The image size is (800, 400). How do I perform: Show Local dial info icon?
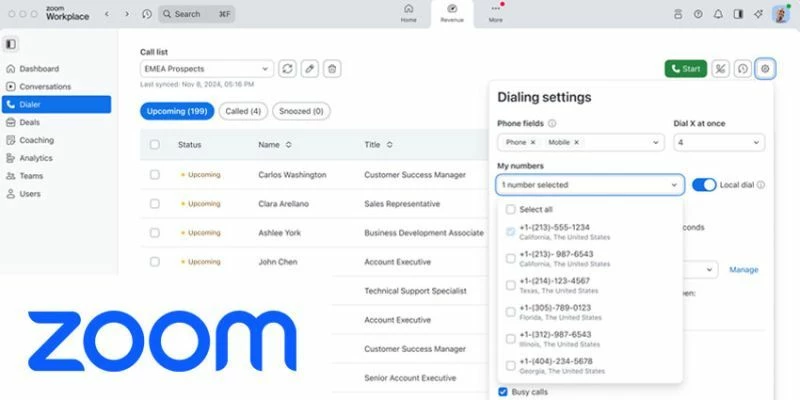[x=761, y=185]
